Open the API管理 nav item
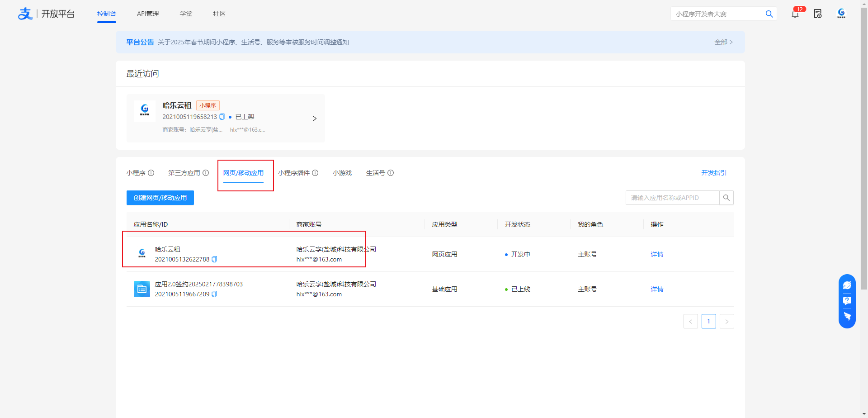868x418 pixels. coord(148,14)
